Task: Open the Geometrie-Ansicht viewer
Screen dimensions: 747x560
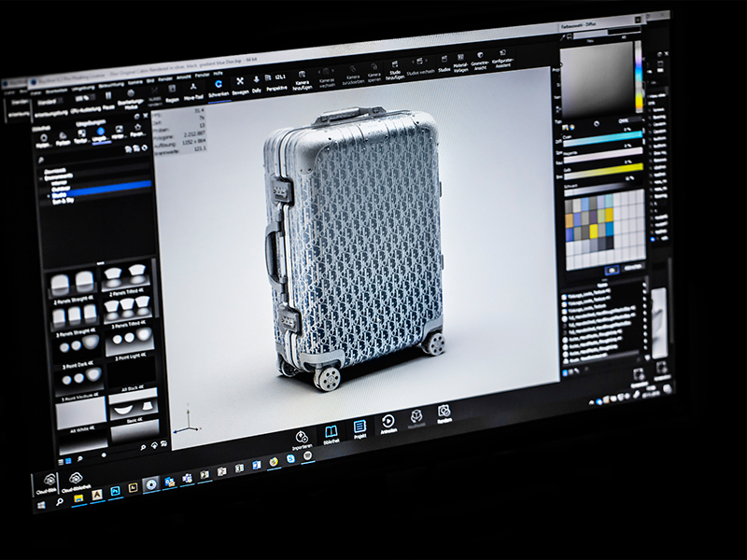Action: pyautogui.click(x=480, y=61)
